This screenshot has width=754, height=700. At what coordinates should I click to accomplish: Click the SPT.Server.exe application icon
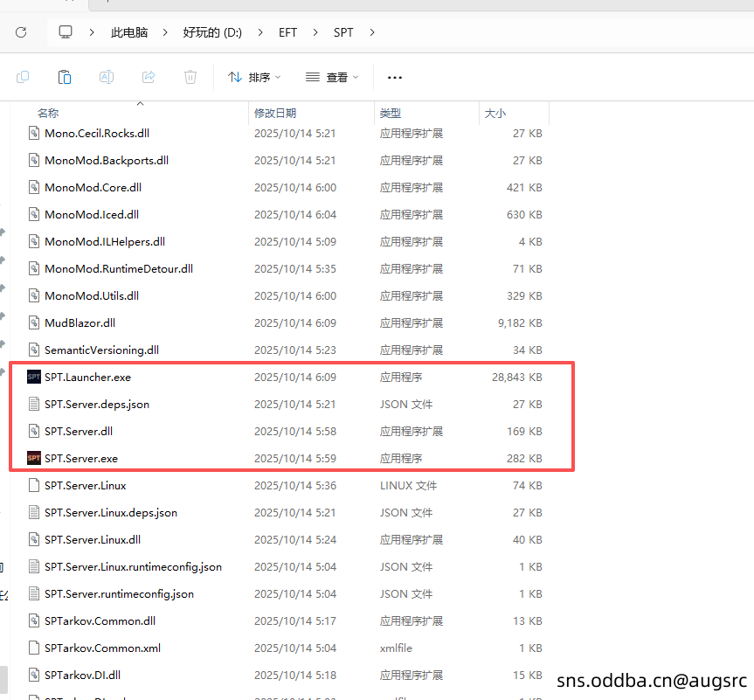(34, 458)
